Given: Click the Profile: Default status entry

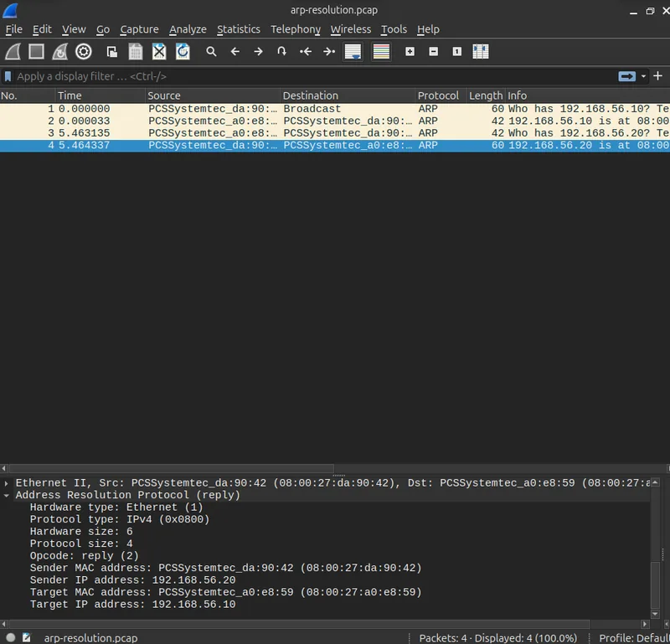Looking at the screenshot, I should [x=634, y=638].
